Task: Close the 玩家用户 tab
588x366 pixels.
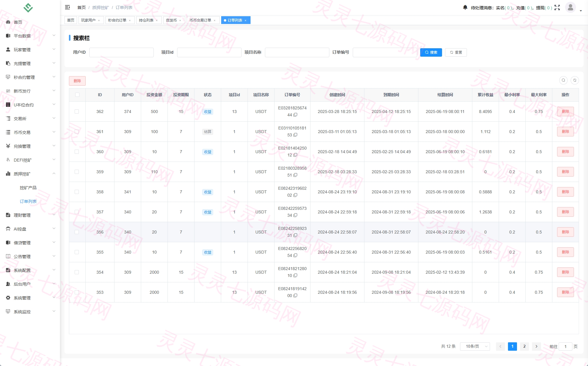Action: coord(99,20)
